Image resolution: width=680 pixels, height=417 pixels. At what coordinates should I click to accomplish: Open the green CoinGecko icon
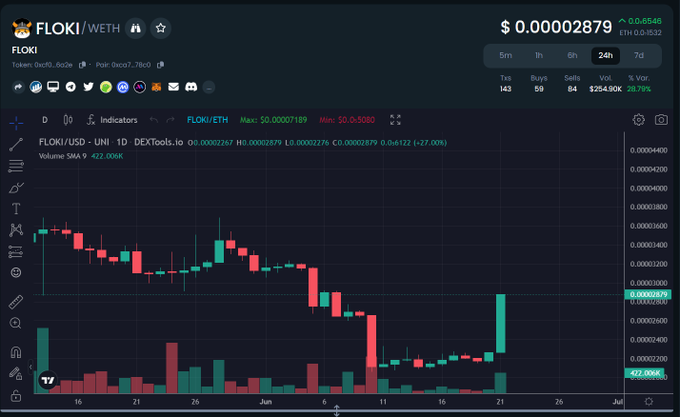106,87
